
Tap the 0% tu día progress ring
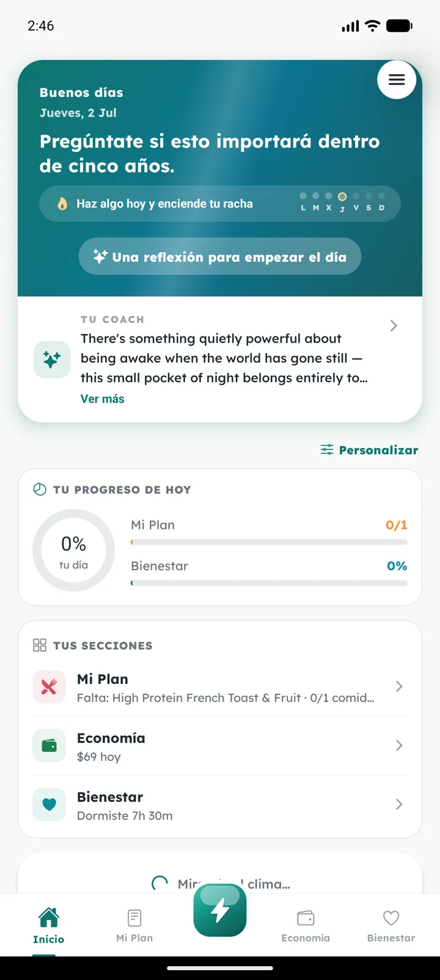pos(74,551)
